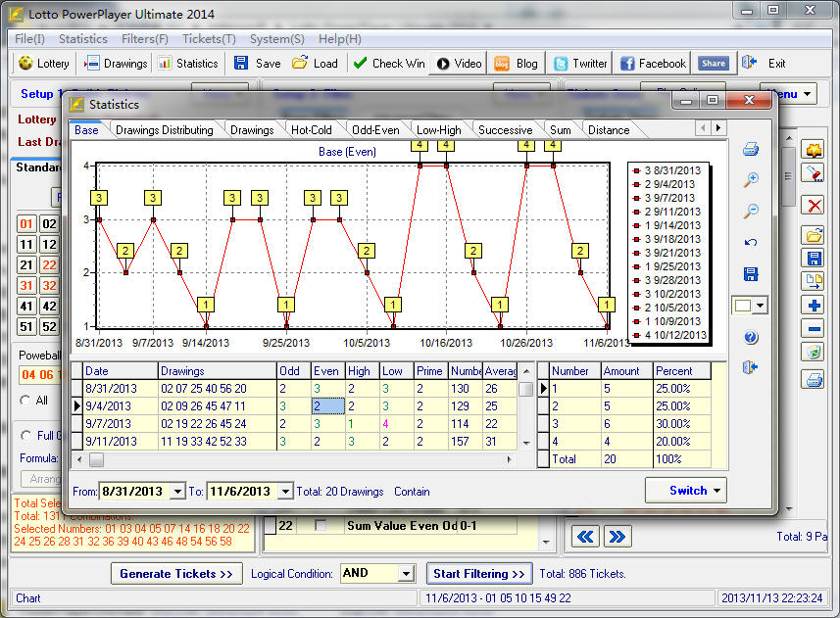
Task: Open the Tickets menu
Action: coord(209,39)
